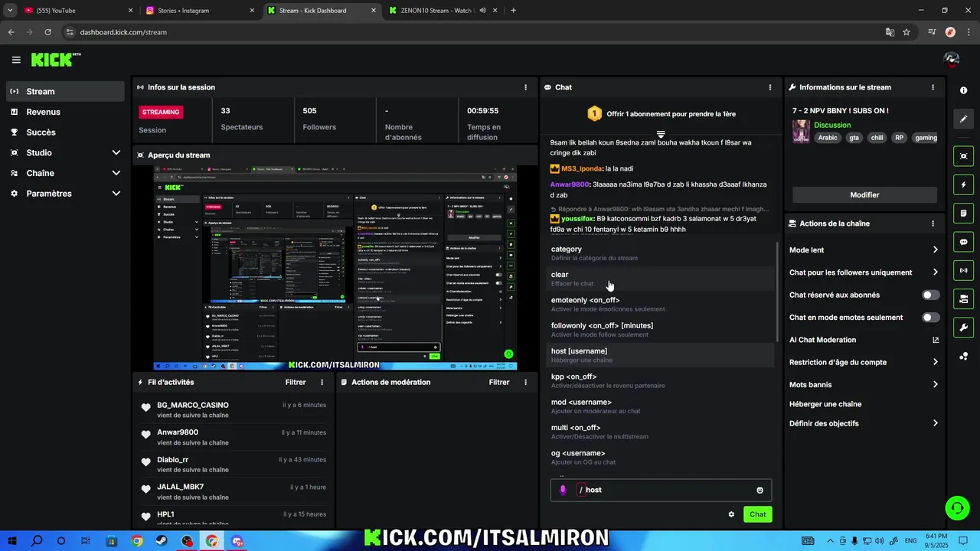This screenshot has height=551, width=980.
Task: Reload the dashboard page
Action: (x=47, y=32)
